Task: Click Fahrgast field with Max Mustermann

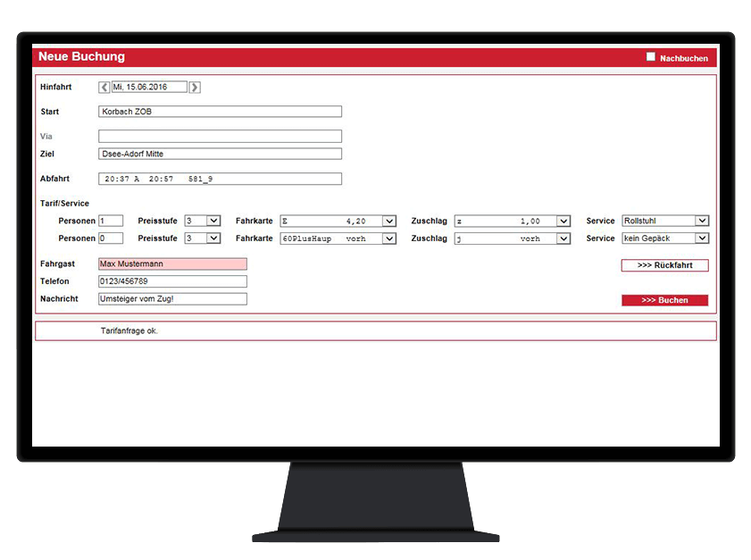Action: [172, 264]
